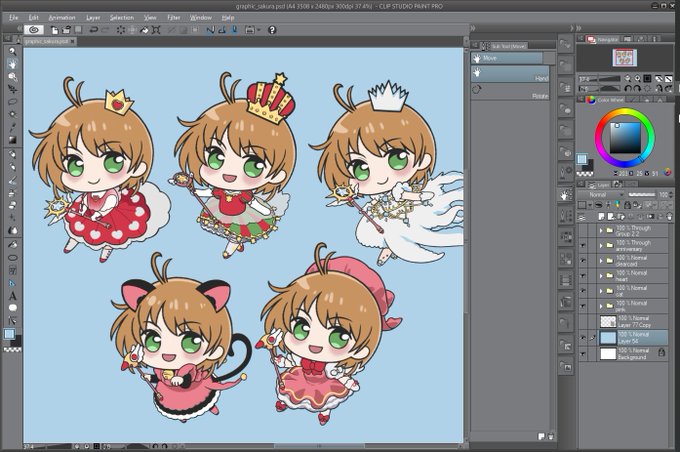Screen dimensions: 680x452
Task: Expand the pink layer folder
Action: (x=601, y=306)
